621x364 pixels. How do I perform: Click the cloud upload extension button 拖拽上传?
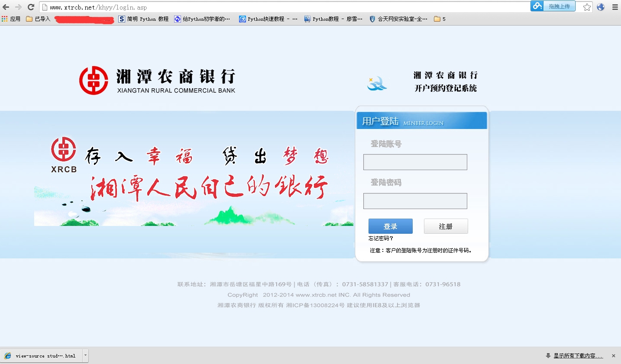553,6
